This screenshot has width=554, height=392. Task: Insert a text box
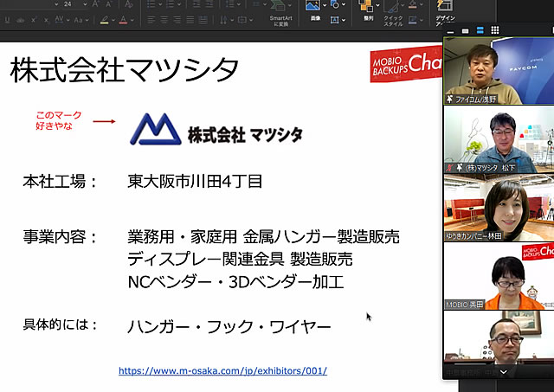click(334, 20)
